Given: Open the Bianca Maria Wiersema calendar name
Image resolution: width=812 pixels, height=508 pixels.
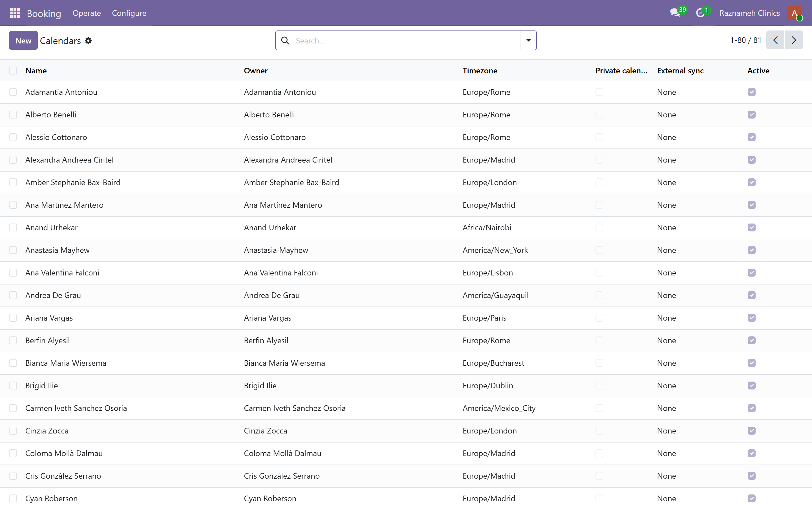Looking at the screenshot, I should [x=66, y=363].
